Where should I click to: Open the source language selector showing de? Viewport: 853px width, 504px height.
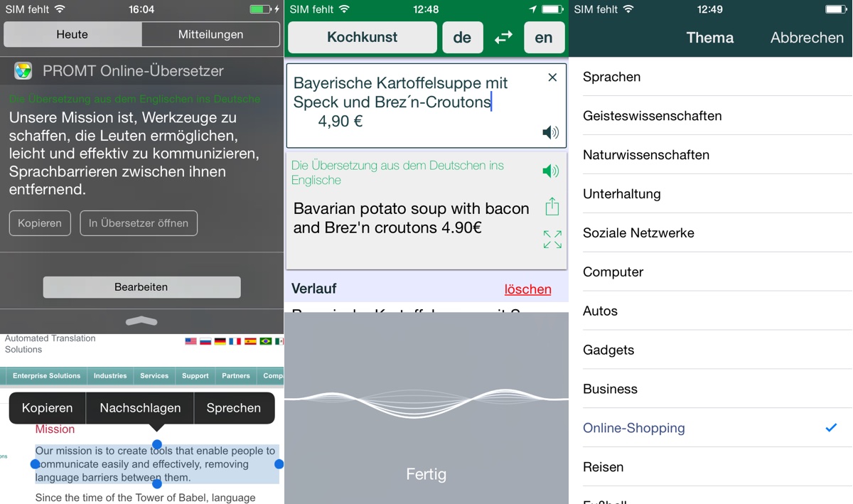(x=463, y=37)
